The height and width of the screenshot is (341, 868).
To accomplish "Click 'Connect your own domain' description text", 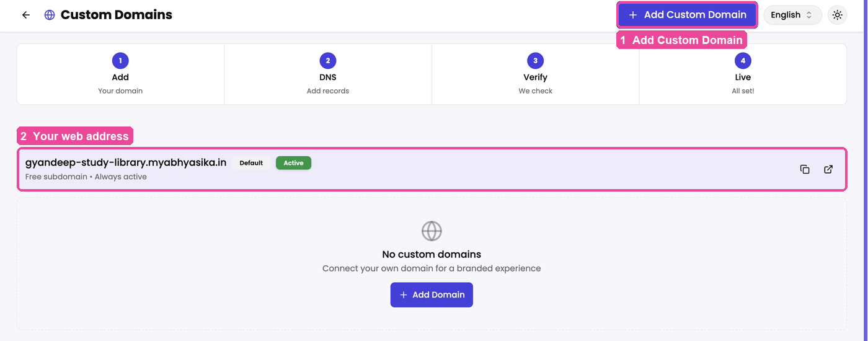I will 432,268.
